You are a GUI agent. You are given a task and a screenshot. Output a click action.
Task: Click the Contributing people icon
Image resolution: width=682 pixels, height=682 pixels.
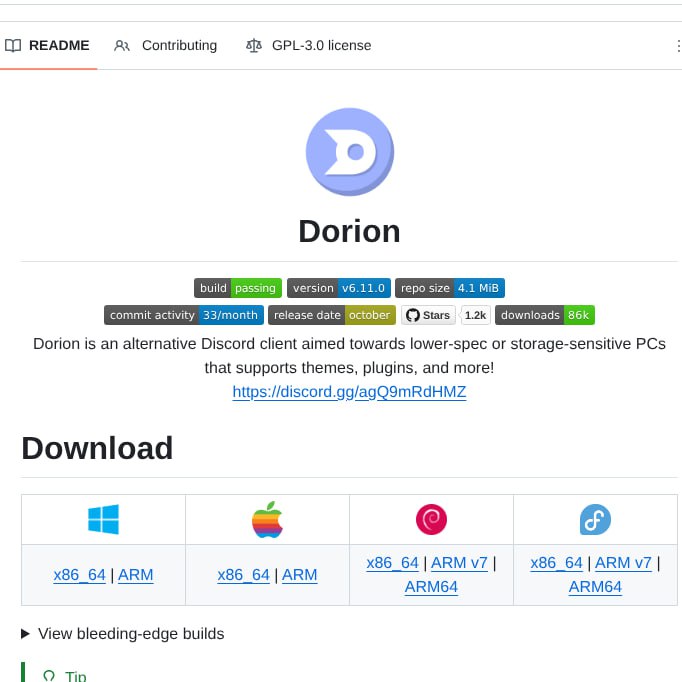pyautogui.click(x=122, y=46)
